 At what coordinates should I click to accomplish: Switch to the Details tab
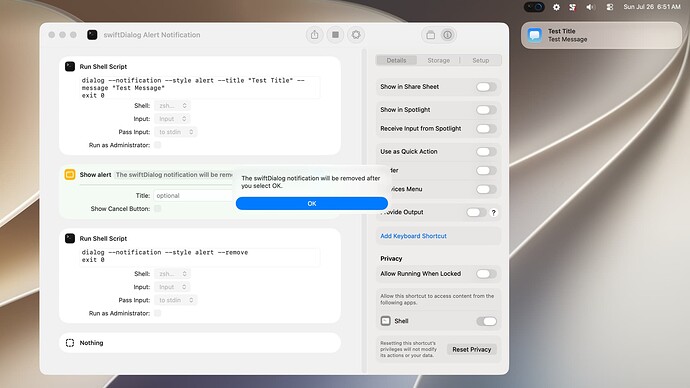[x=396, y=60]
